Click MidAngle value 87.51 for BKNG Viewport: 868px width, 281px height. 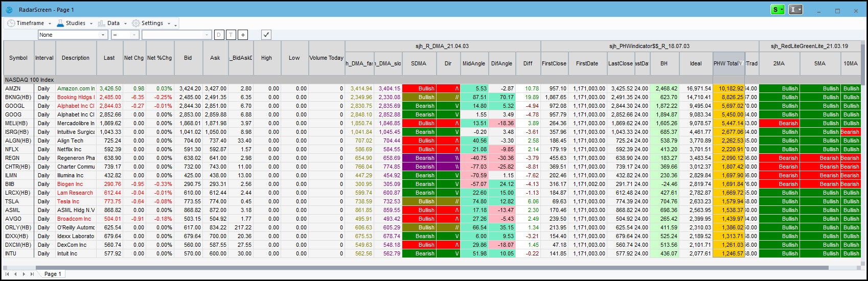click(x=474, y=97)
